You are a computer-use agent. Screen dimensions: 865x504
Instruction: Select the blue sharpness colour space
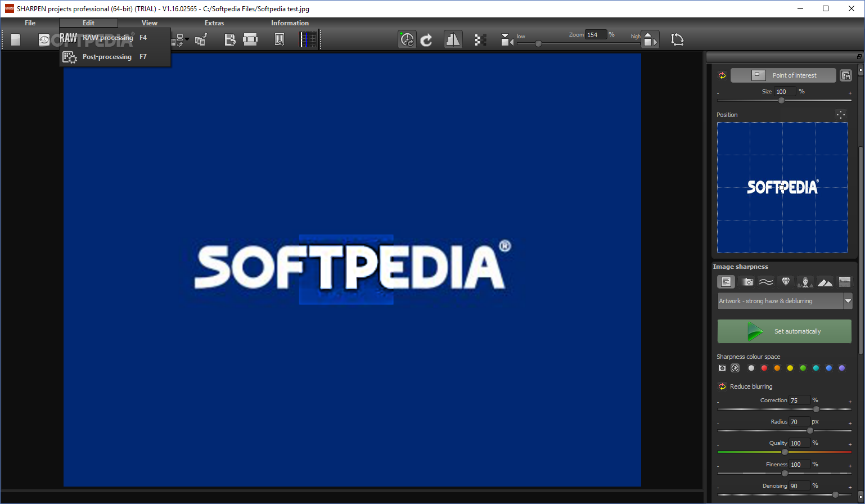[x=829, y=368]
